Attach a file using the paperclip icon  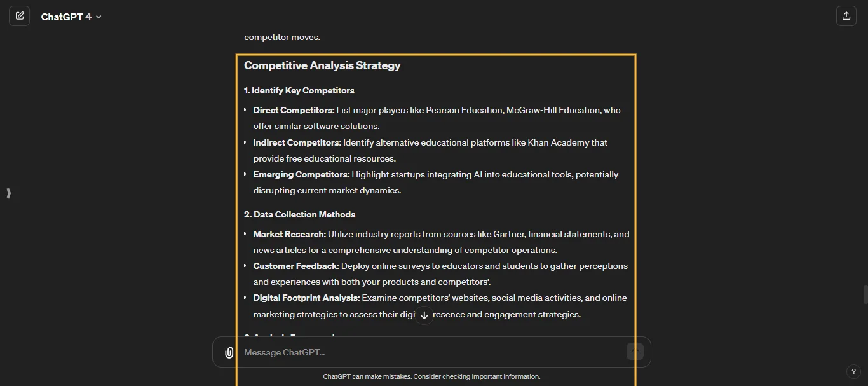point(229,352)
